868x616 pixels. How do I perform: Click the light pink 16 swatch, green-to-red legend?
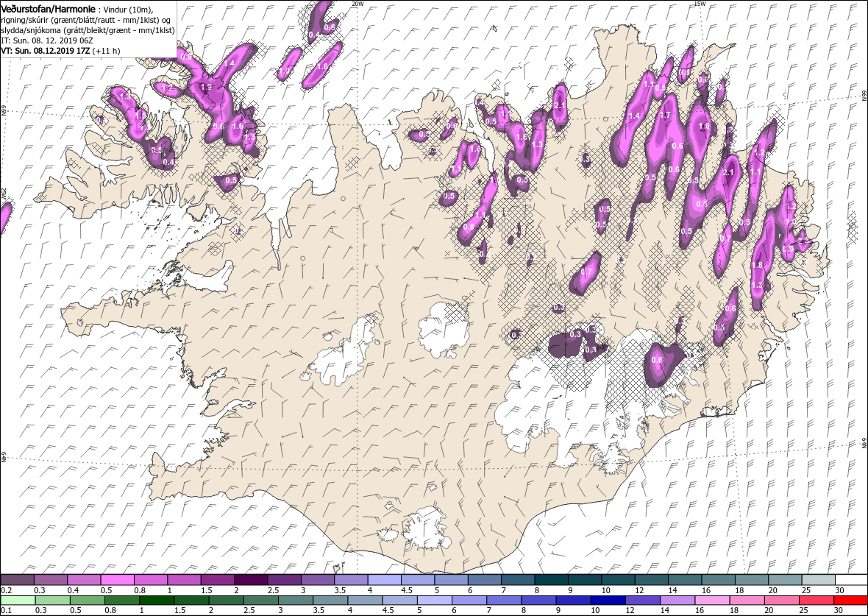712,601
